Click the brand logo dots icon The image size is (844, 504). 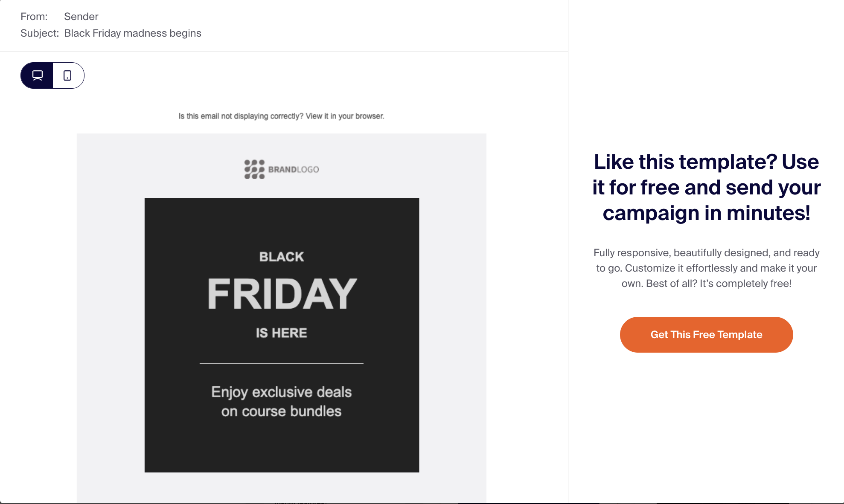coord(254,169)
